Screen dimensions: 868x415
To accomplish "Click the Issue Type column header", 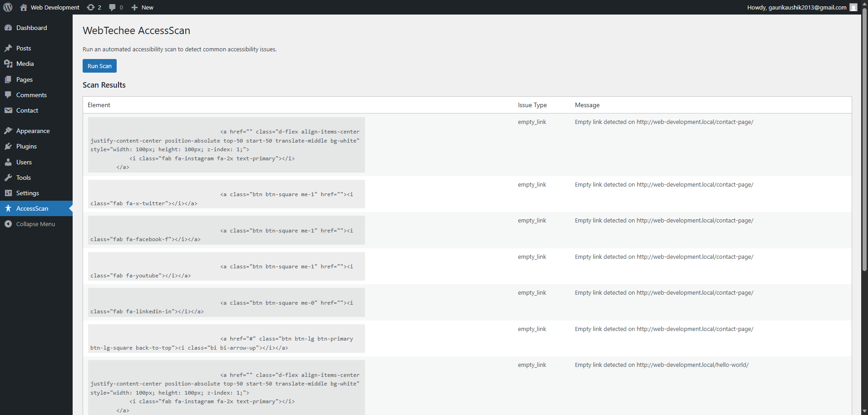I will [x=532, y=105].
